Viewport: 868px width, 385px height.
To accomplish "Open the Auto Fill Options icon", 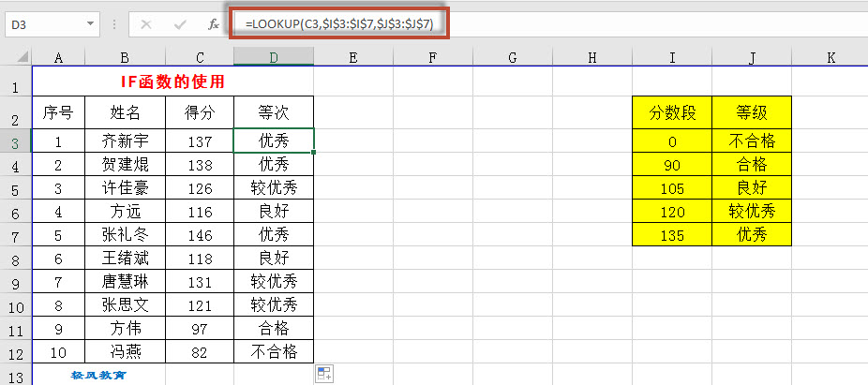I will coord(323,374).
